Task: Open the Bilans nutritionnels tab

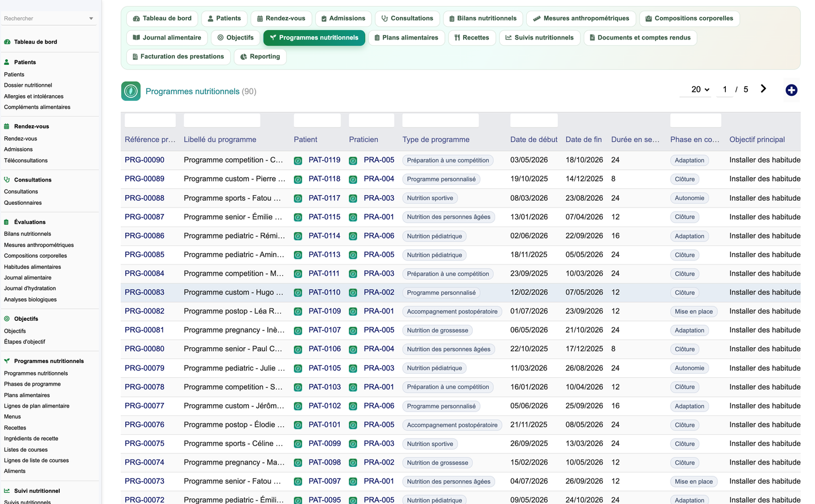Action: (483, 19)
